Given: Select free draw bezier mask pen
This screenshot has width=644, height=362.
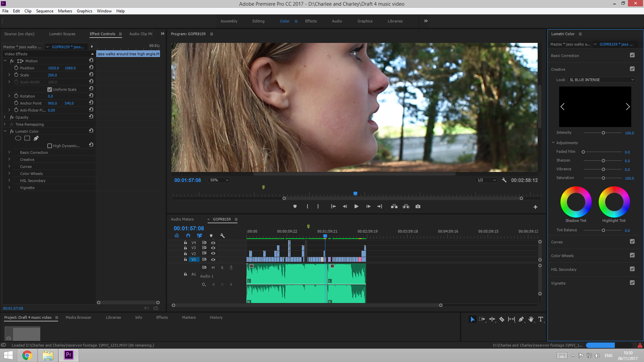Looking at the screenshot, I should 36,138.
